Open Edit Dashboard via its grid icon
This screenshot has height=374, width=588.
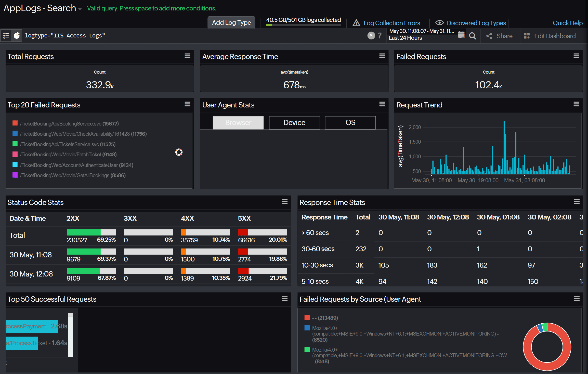click(527, 36)
